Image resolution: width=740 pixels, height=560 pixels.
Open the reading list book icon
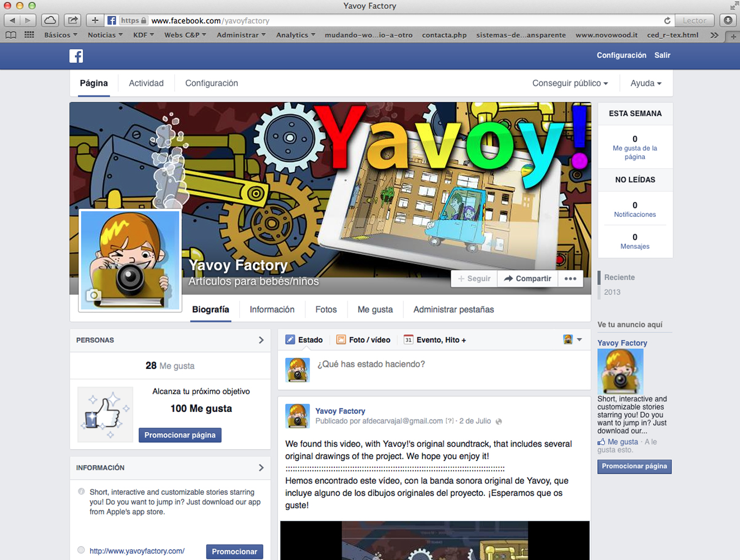[x=11, y=35]
